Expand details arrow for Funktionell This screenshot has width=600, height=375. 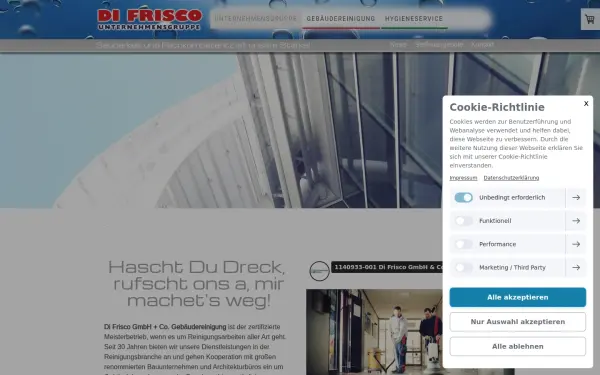576,221
